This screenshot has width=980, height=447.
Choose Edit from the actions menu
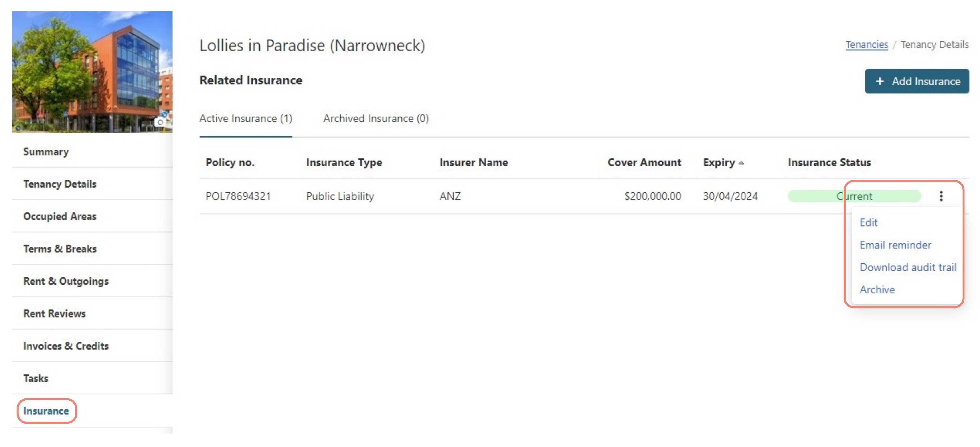click(x=869, y=222)
